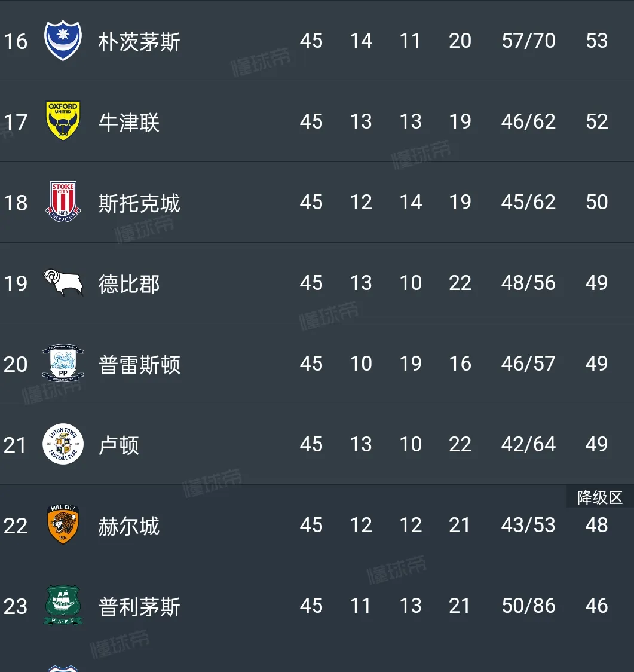This screenshot has width=634, height=672.
Task: Open the Plymouth Argyle ship badge
Action: click(63, 605)
